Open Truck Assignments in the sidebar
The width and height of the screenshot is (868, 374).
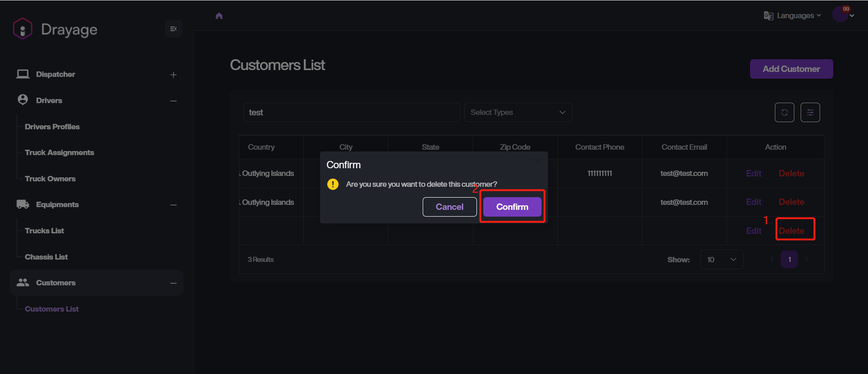click(59, 153)
